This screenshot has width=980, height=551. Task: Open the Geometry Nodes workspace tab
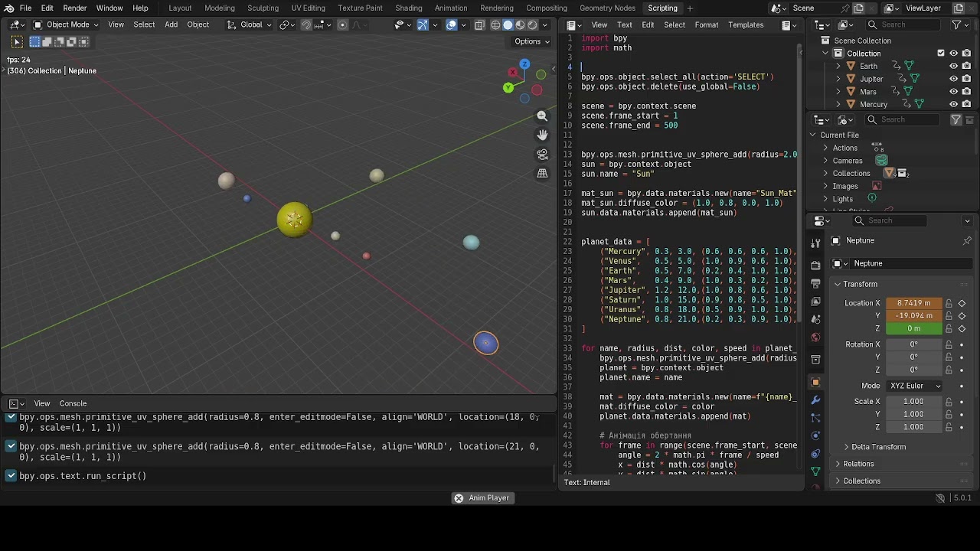coord(607,8)
